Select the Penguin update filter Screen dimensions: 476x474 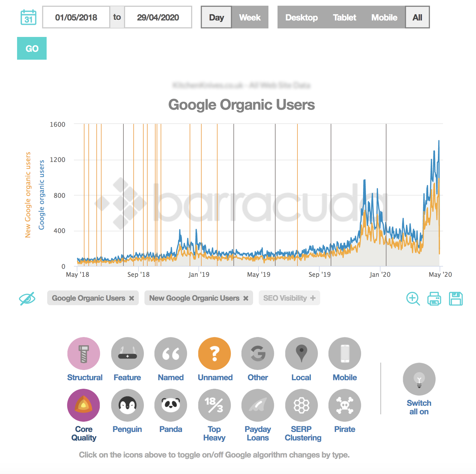[127, 406]
